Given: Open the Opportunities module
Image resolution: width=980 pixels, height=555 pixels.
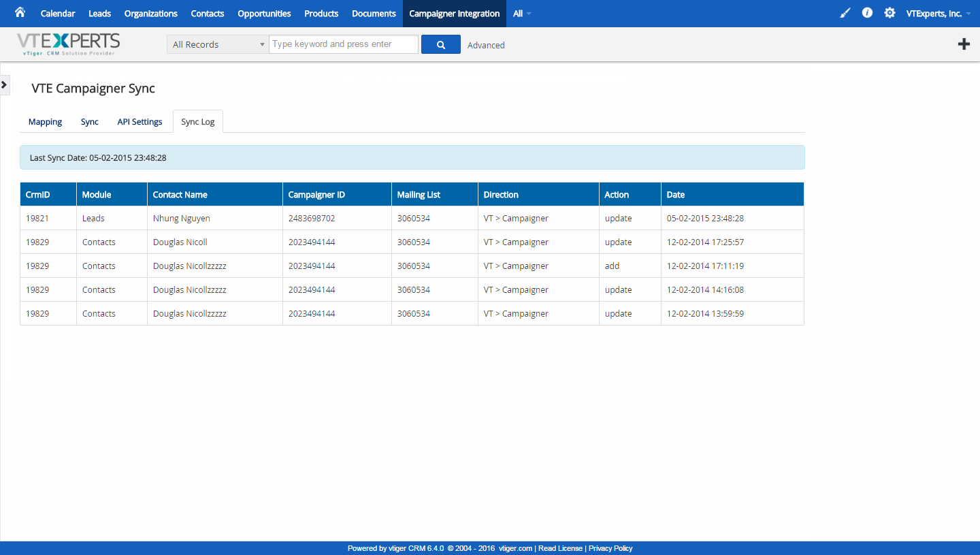Looking at the screenshot, I should [264, 14].
